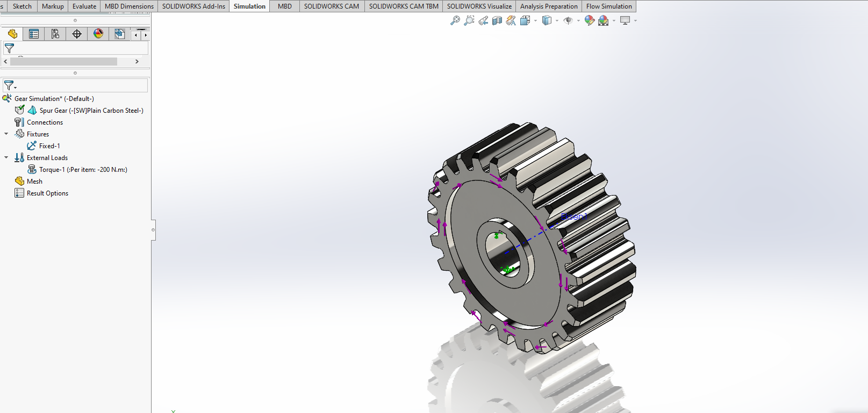Viewport: 868px width, 413px height.
Task: Click Torque-1 torque icon
Action: (x=32, y=169)
